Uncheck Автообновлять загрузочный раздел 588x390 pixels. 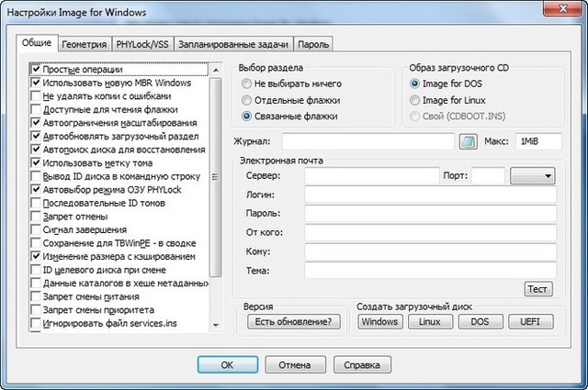[36, 137]
